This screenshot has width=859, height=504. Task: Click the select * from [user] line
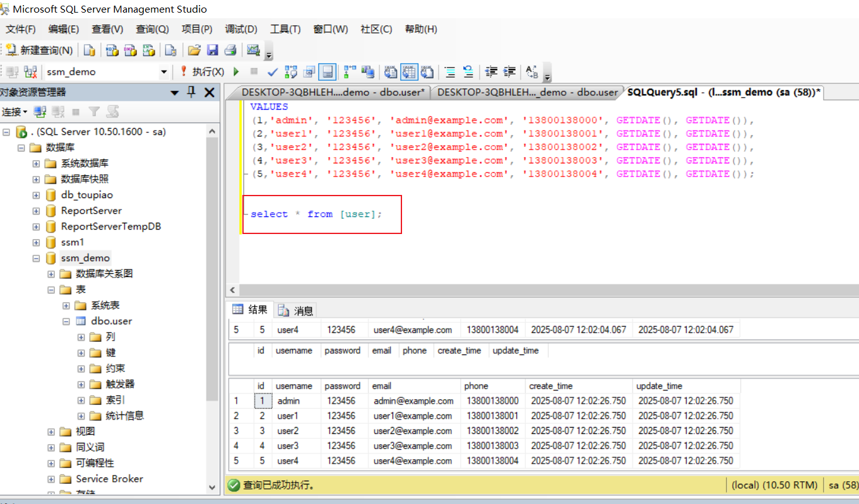(316, 214)
